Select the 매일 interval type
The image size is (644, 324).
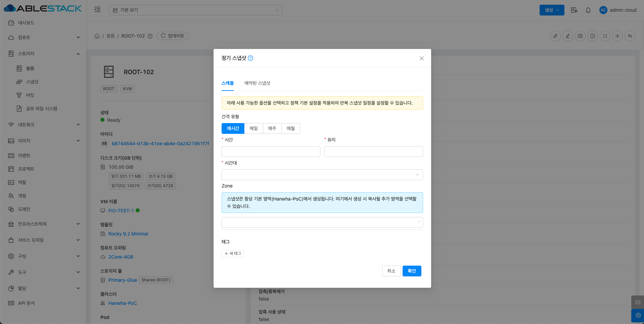254,128
